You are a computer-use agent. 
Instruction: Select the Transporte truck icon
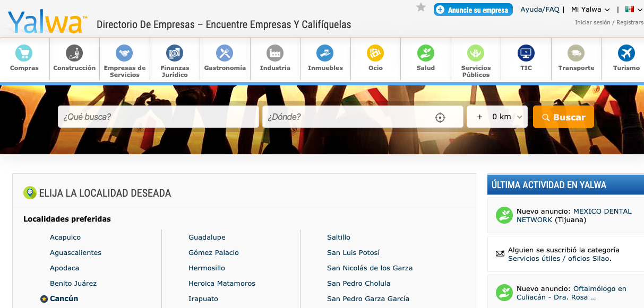pos(576,53)
